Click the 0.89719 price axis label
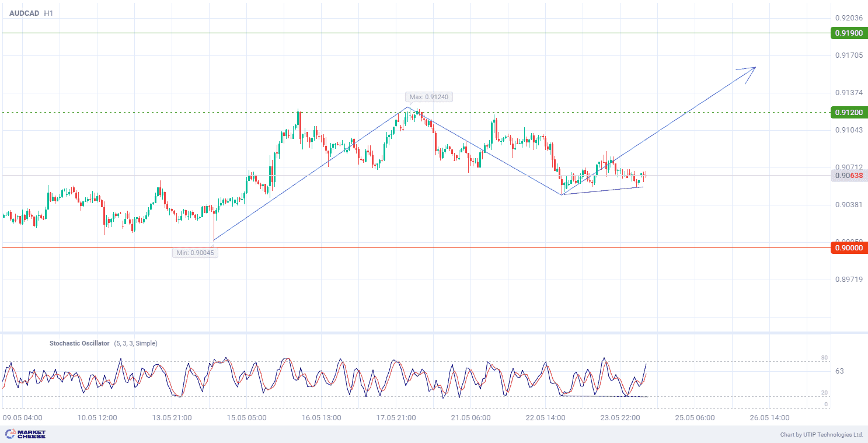The image size is (868, 443). tap(849, 280)
